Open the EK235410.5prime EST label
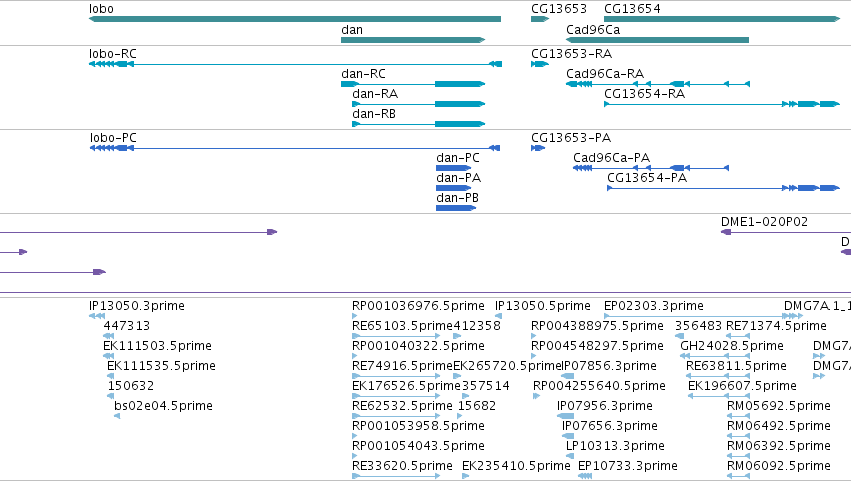 (516, 467)
